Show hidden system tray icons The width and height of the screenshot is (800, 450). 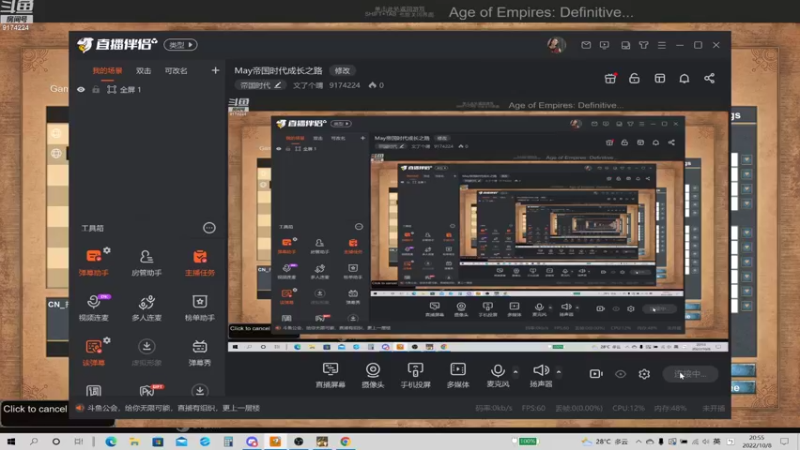click(x=639, y=441)
